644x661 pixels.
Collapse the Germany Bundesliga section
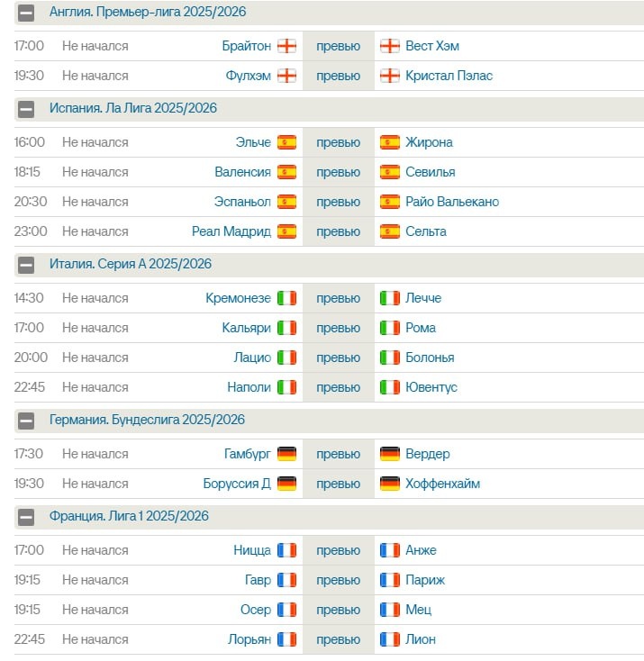point(26,421)
